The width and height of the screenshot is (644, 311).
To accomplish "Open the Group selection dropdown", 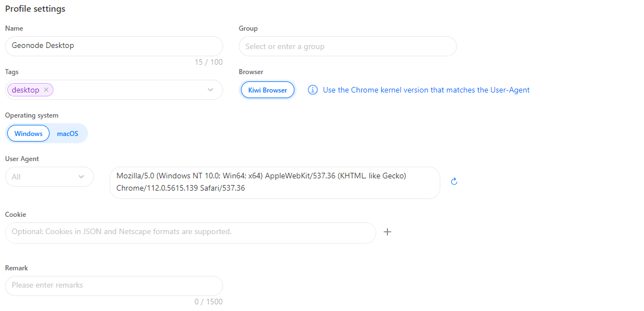I will [347, 46].
